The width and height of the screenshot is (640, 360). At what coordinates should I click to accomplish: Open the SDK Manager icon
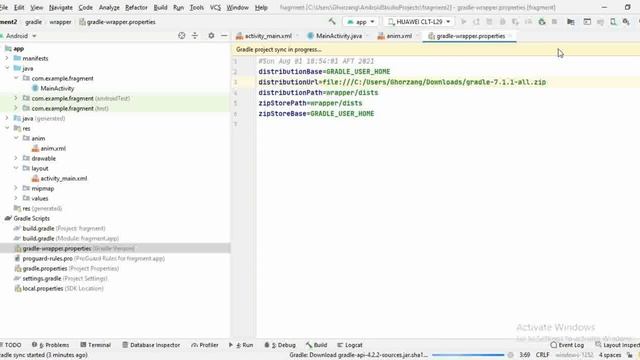pos(626,22)
